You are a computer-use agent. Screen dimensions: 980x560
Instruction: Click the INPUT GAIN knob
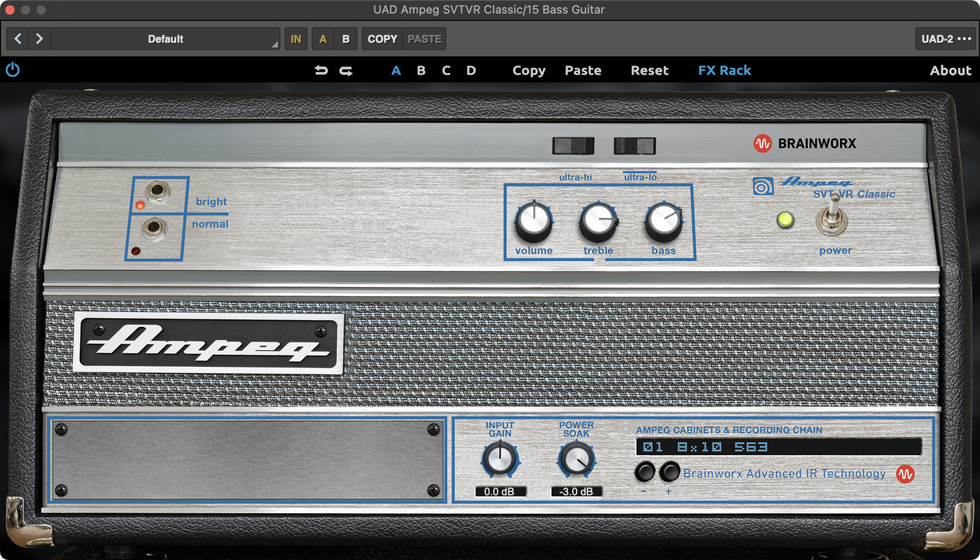pyautogui.click(x=500, y=460)
